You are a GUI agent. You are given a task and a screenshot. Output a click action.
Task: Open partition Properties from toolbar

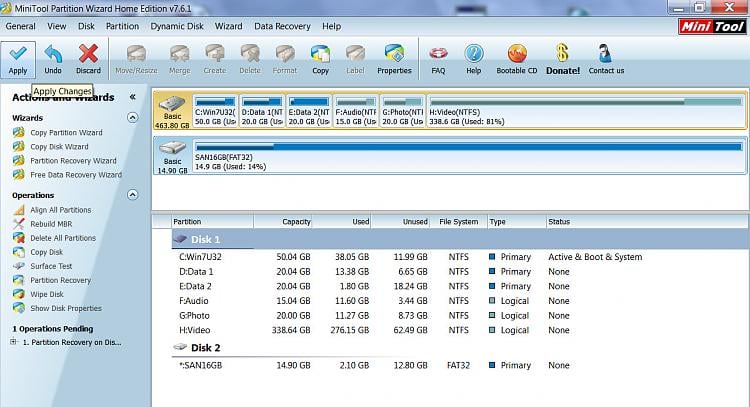click(394, 59)
